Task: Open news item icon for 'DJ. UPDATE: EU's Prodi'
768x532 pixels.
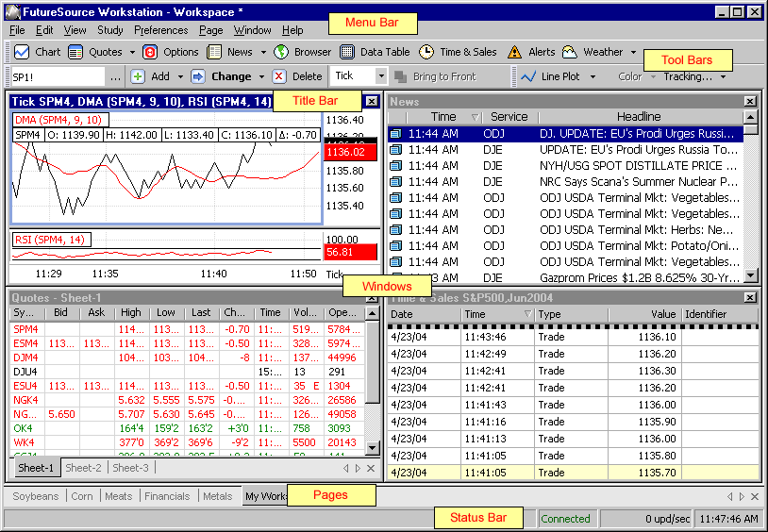Action: 395,134
